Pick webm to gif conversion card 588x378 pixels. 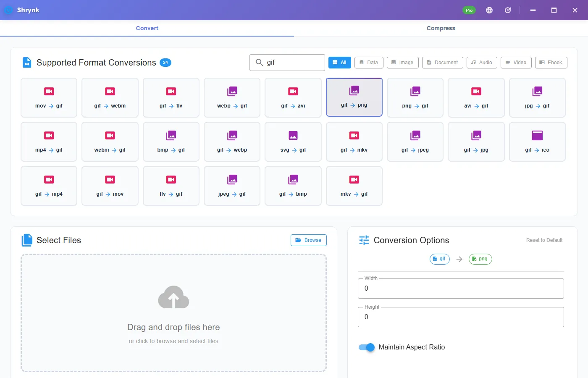pos(110,142)
